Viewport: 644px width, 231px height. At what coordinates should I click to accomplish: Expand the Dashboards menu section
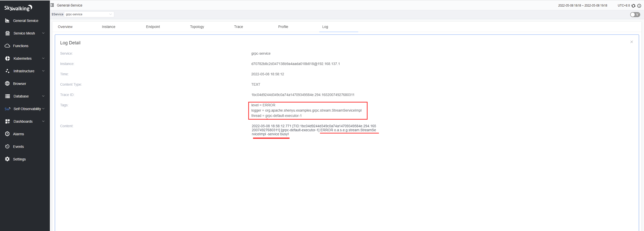(x=43, y=121)
